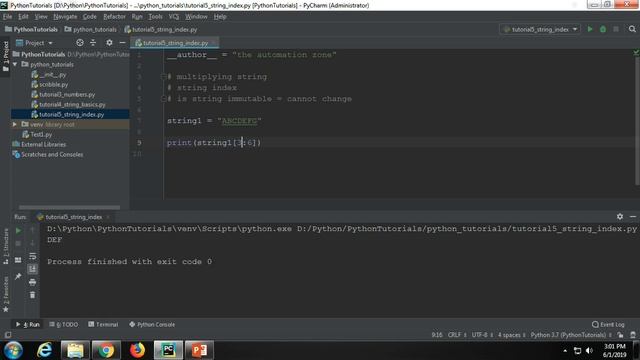
Task: Open Search Everywhere magnifier icon
Action: (x=632, y=29)
